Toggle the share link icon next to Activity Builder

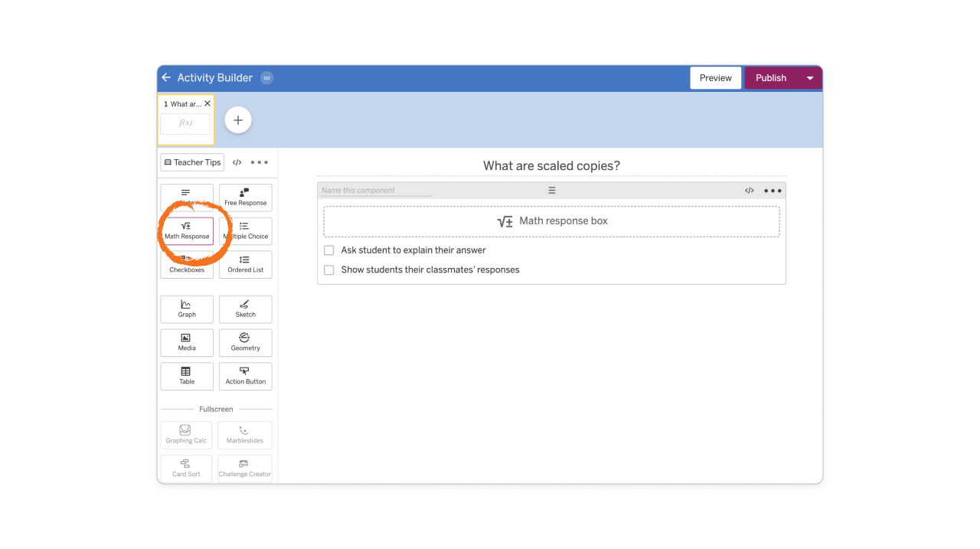click(266, 77)
